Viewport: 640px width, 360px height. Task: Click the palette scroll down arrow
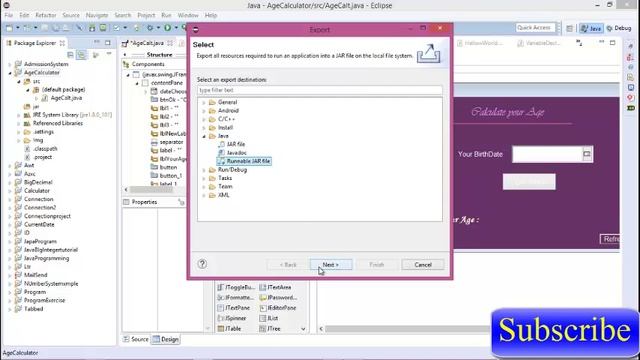(x=303, y=329)
